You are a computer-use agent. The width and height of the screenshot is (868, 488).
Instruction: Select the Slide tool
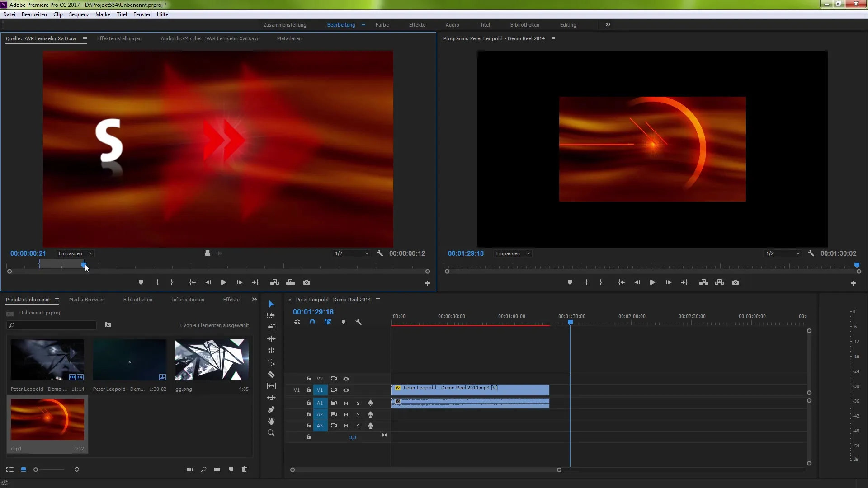tap(271, 398)
